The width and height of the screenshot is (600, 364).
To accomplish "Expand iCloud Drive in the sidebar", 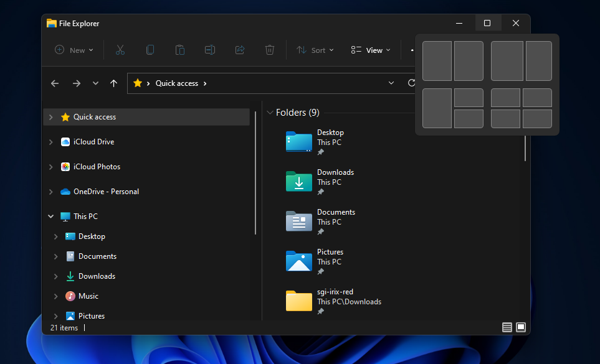I will tap(50, 141).
